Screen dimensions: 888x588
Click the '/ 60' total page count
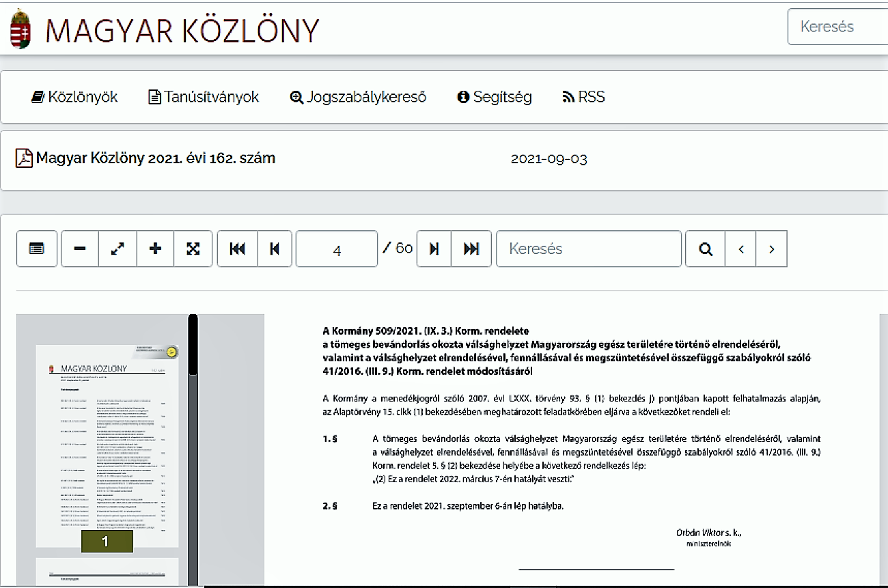coord(398,248)
